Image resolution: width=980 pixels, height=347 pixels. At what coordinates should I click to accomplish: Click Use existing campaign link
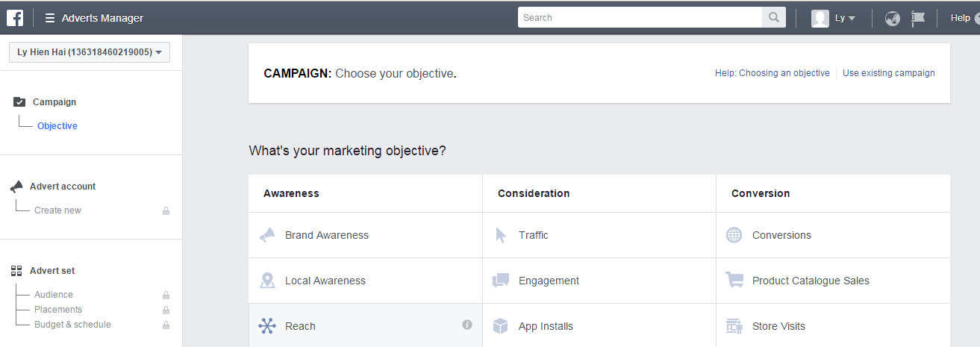tap(888, 73)
